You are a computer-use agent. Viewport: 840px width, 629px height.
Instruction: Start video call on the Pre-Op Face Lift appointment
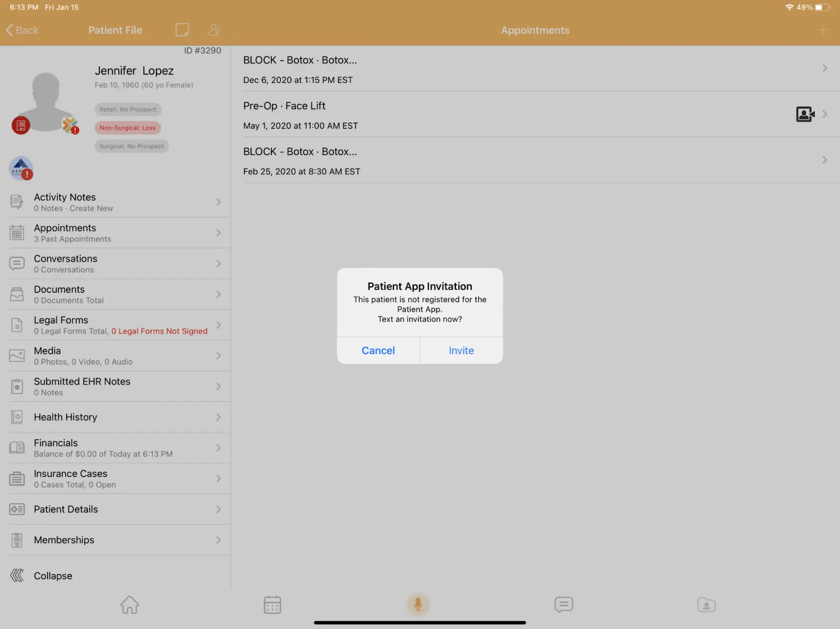coord(805,114)
